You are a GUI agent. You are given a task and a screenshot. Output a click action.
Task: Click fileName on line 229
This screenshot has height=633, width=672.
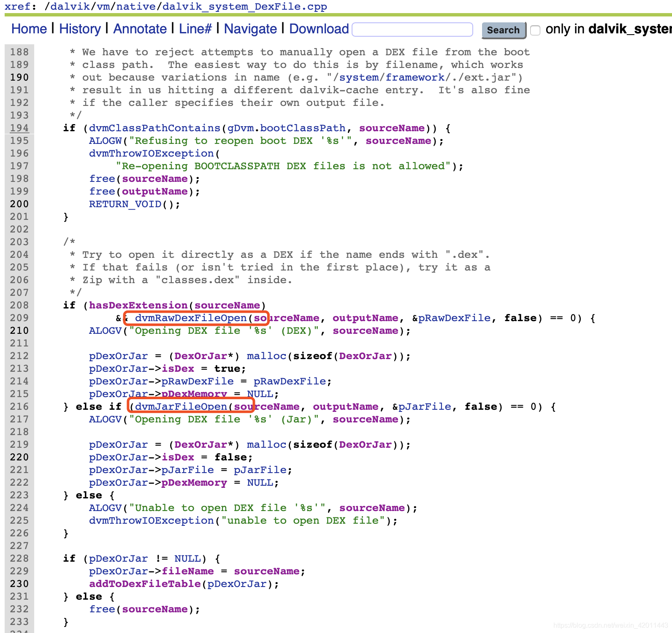point(188,571)
